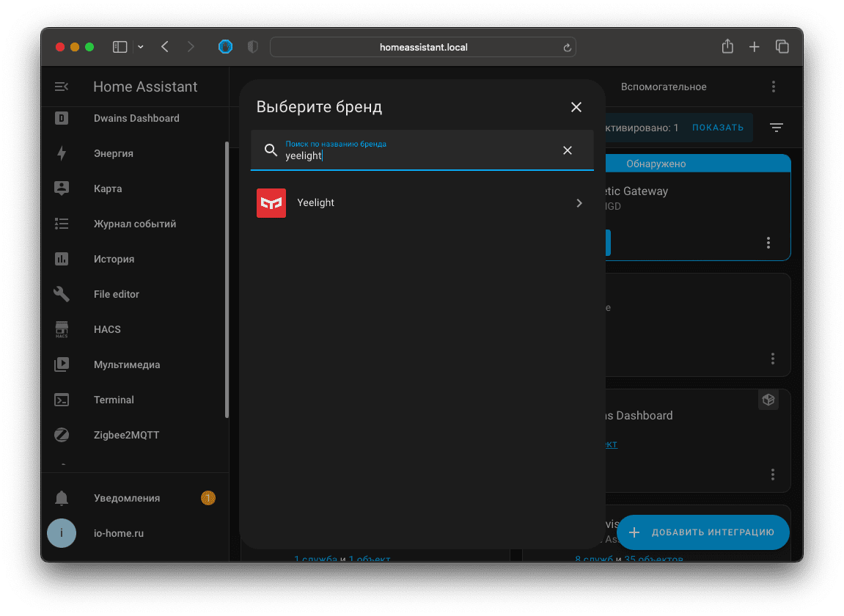Open the История history page
The image size is (844, 616).
114,259
